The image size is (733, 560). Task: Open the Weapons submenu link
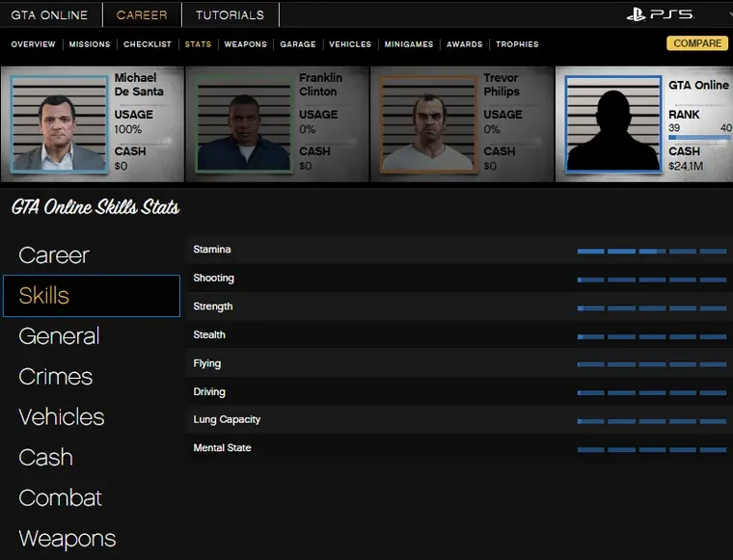click(x=245, y=44)
